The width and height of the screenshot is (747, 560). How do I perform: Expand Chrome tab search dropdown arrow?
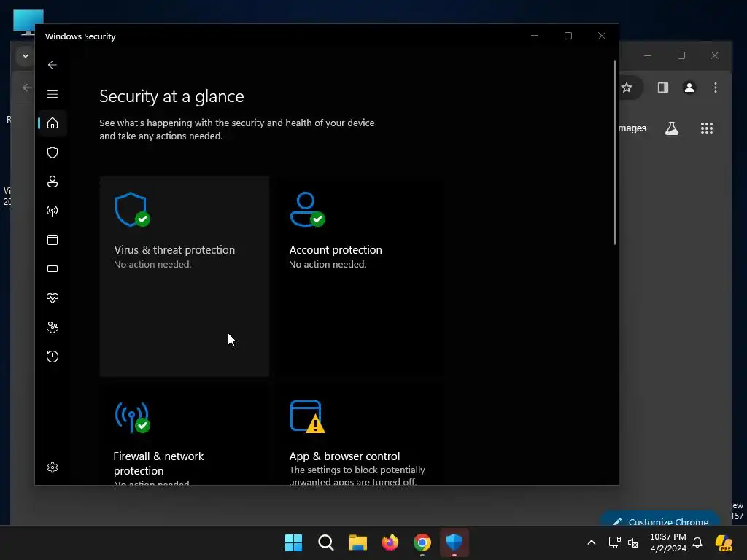coord(26,55)
